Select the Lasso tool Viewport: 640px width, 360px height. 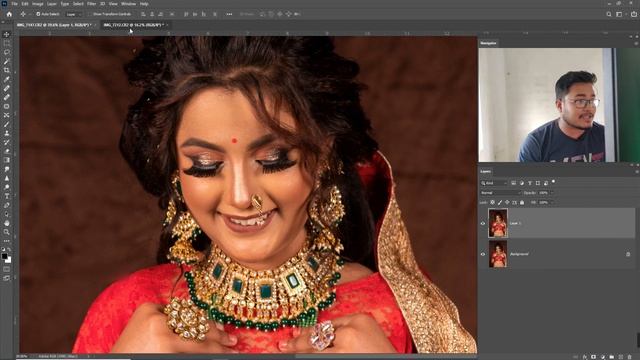coord(7,52)
